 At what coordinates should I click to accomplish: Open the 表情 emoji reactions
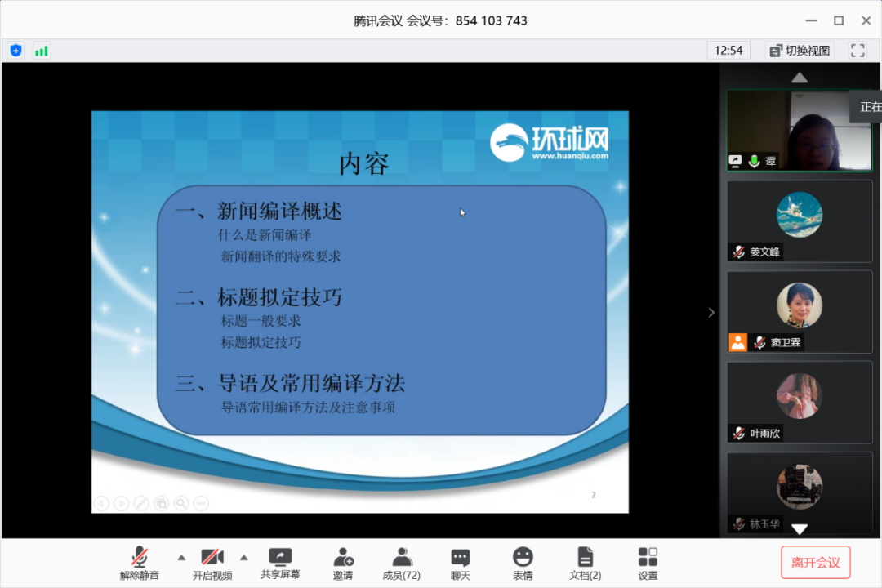point(523,557)
